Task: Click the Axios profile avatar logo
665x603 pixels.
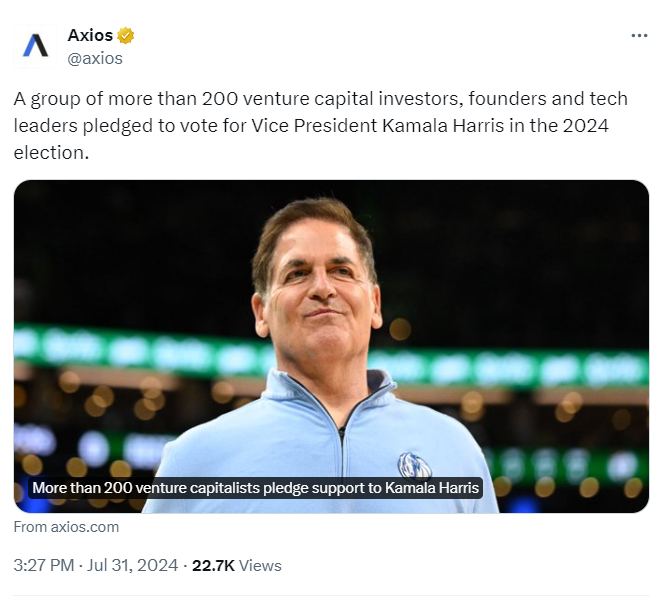Action: 36,46
